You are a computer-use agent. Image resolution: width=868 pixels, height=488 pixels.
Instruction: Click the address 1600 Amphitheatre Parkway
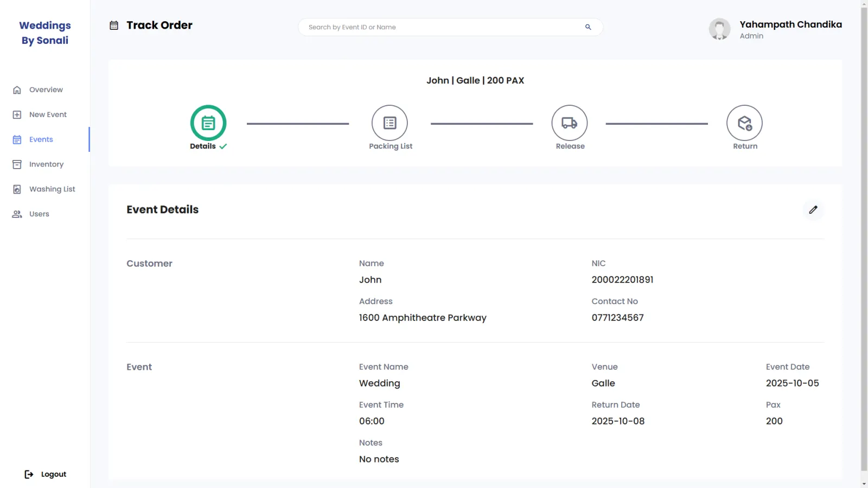[x=423, y=318]
